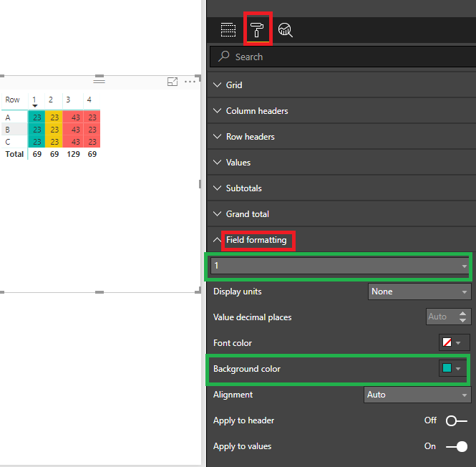Open the Background color teal swatch
476x467 pixels.
coord(454,368)
